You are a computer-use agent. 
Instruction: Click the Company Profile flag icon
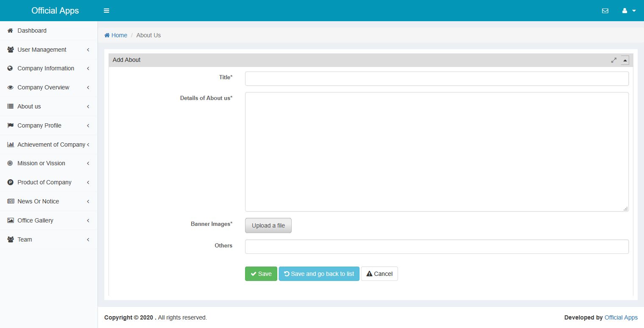[11, 125]
